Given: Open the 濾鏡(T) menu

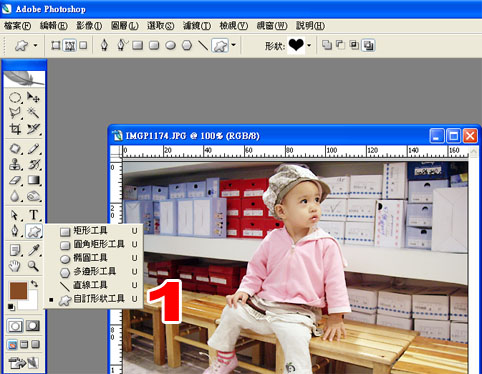Looking at the screenshot, I should (197, 26).
